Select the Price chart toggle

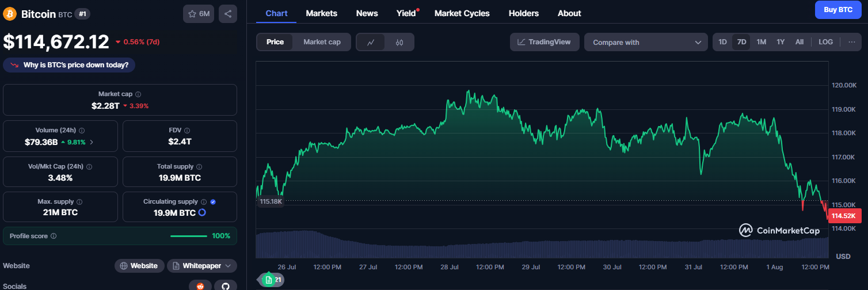275,42
